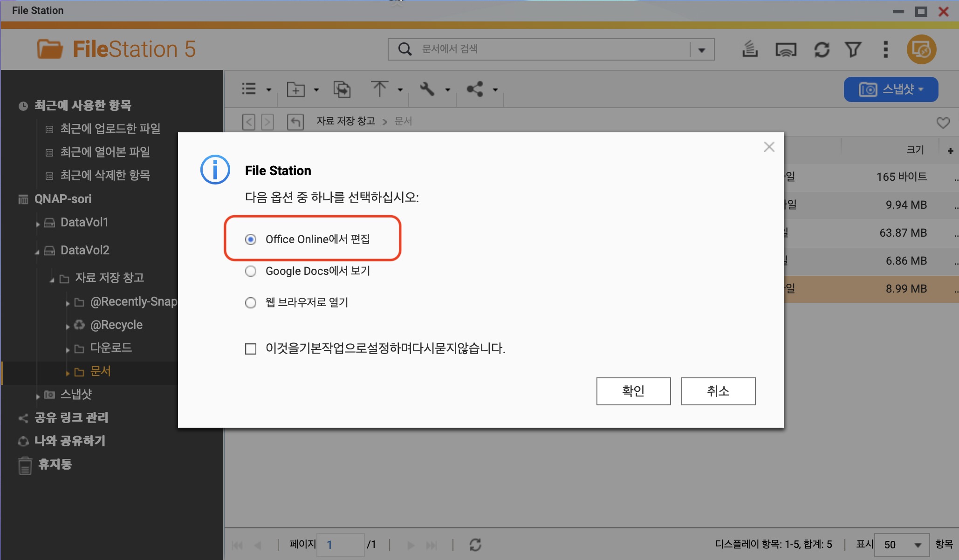Go forward with the right navigation arrow
Image resolution: width=959 pixels, height=560 pixels.
[267, 122]
